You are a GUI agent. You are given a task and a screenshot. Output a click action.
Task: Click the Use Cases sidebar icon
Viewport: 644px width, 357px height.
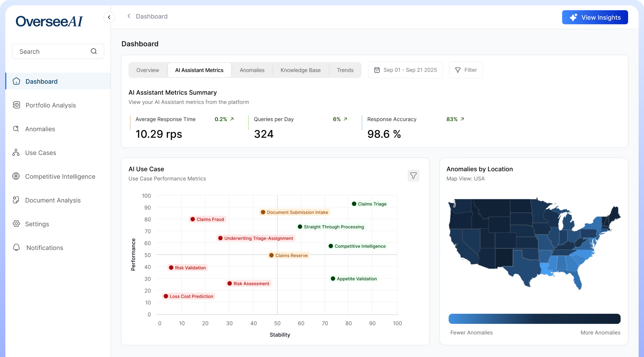pos(16,153)
